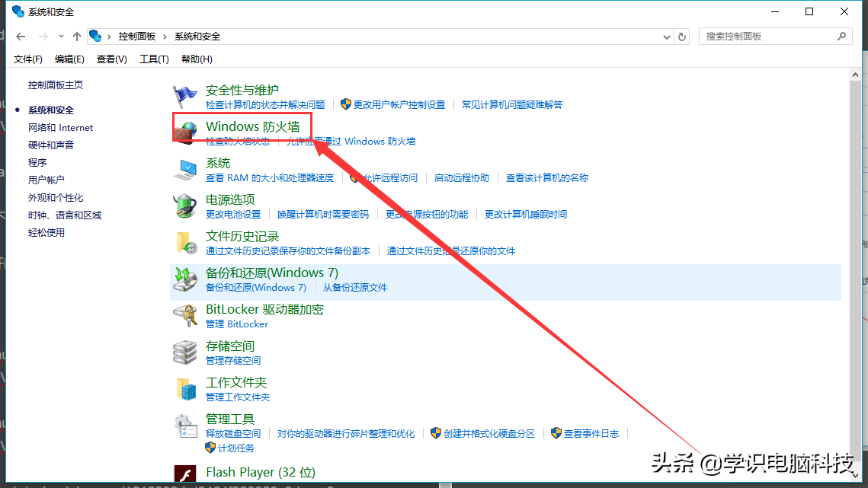Click the search magnifier icon

[x=841, y=36]
